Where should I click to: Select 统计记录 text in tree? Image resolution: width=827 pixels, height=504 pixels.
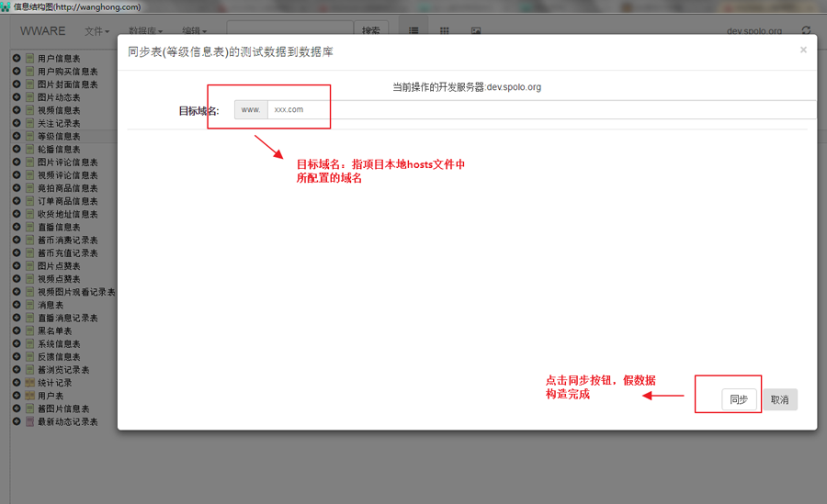point(55,383)
